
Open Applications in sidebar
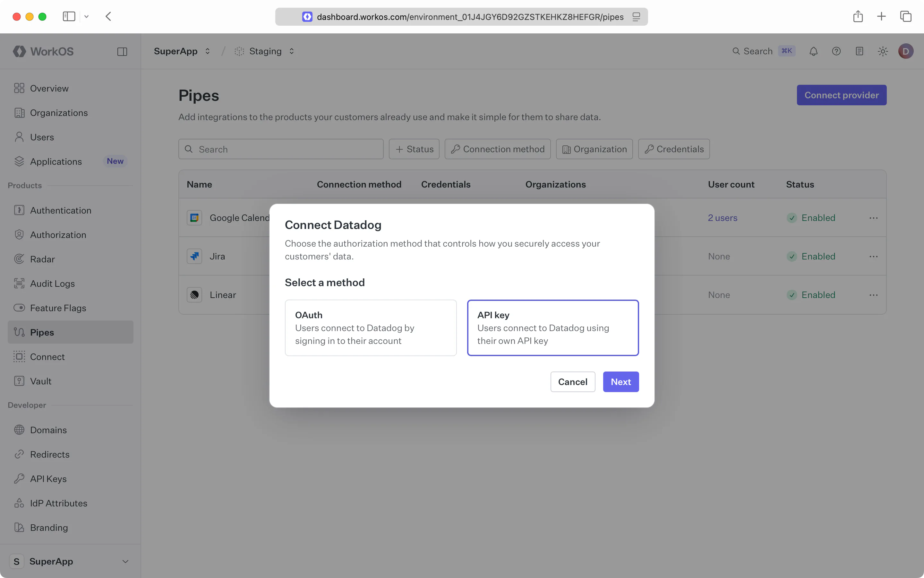point(70,161)
